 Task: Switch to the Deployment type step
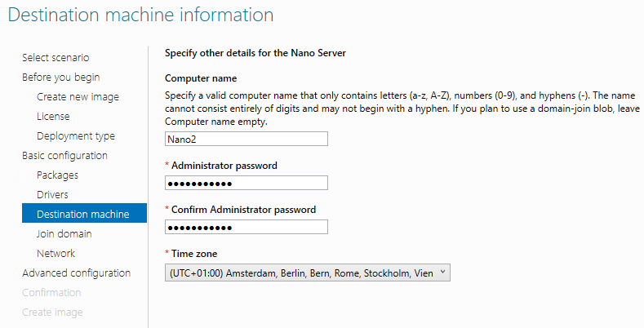pyautogui.click(x=76, y=135)
